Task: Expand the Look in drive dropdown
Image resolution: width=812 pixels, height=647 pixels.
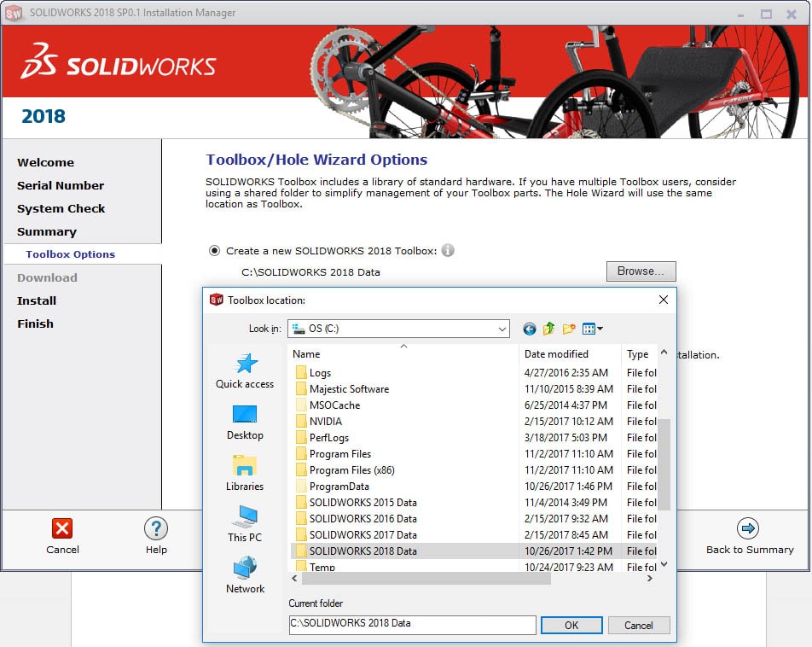Action: click(x=502, y=329)
